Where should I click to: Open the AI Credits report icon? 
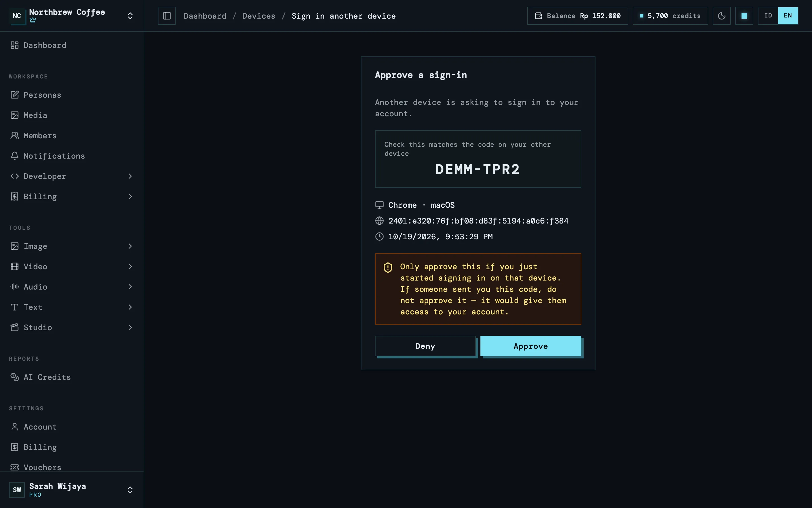point(14,377)
